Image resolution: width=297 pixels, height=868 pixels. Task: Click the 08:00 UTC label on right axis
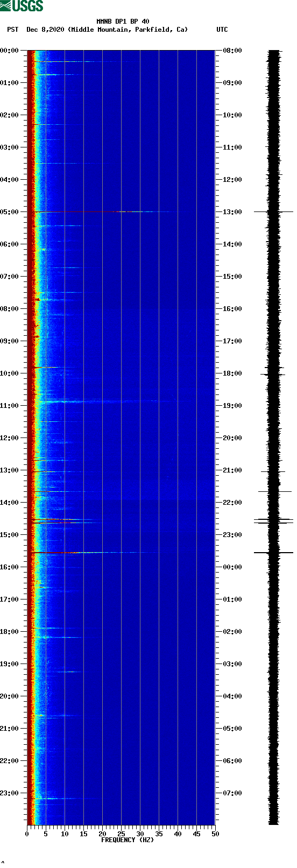232,51
